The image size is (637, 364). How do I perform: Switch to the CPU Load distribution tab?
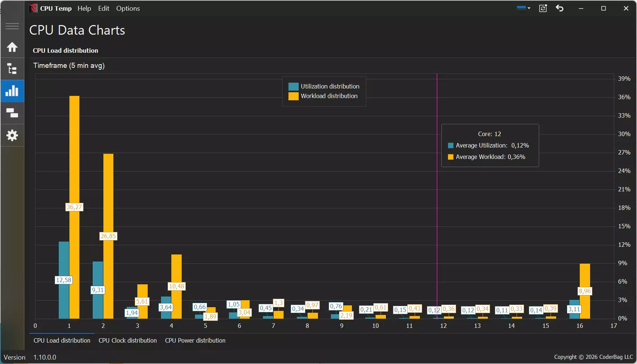click(62, 340)
